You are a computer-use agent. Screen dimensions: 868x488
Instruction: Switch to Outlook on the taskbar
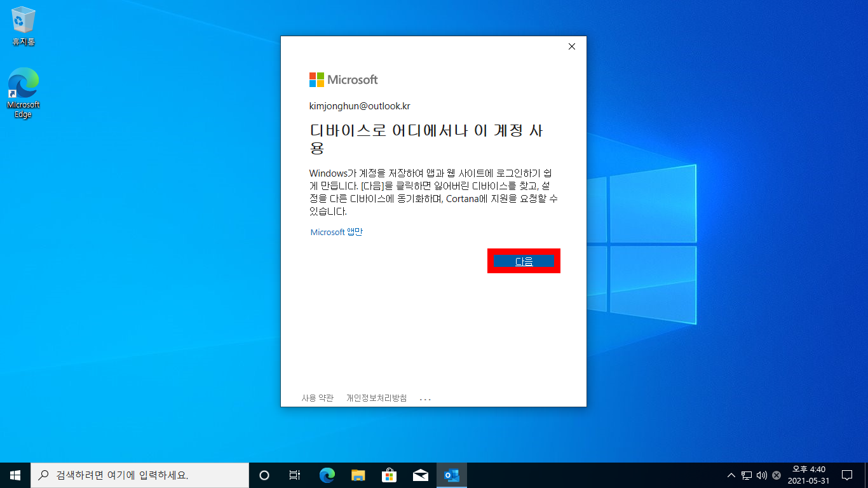pyautogui.click(x=452, y=475)
